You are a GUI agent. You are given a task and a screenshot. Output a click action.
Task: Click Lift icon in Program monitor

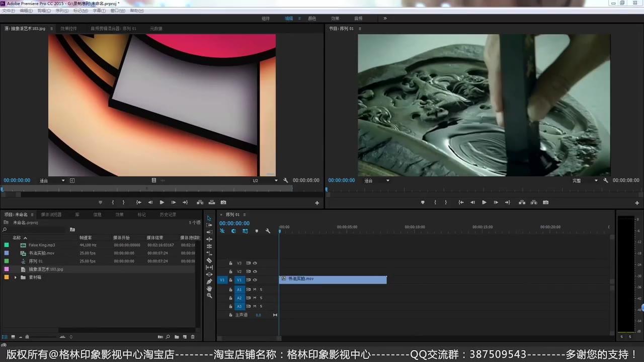[x=522, y=202]
